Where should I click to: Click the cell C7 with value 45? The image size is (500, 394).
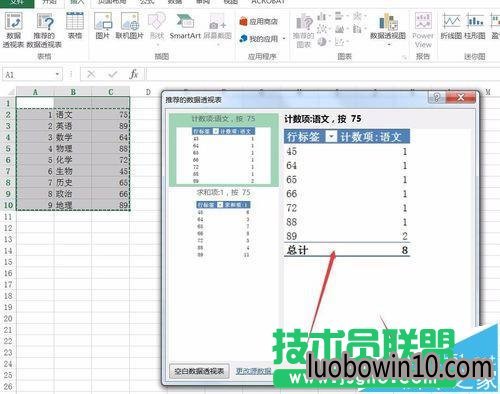[x=111, y=171]
